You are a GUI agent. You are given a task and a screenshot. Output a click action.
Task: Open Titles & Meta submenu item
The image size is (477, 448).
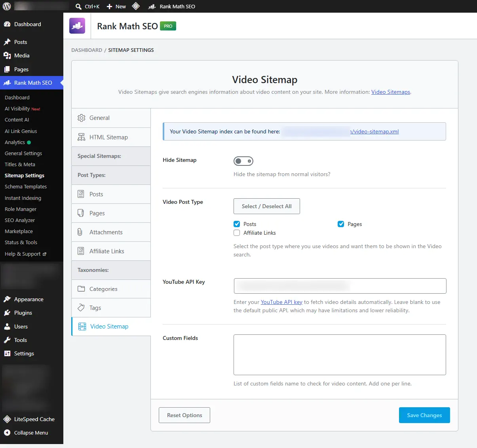point(20,164)
